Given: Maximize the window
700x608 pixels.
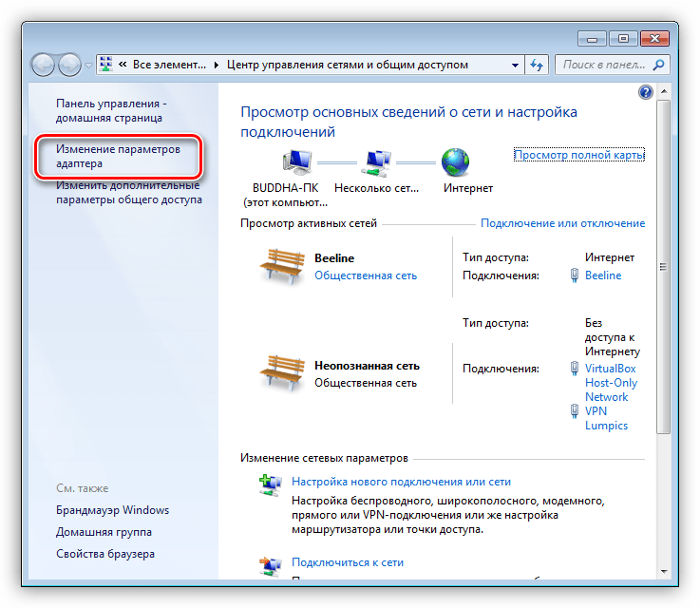Looking at the screenshot, I should 623,39.
